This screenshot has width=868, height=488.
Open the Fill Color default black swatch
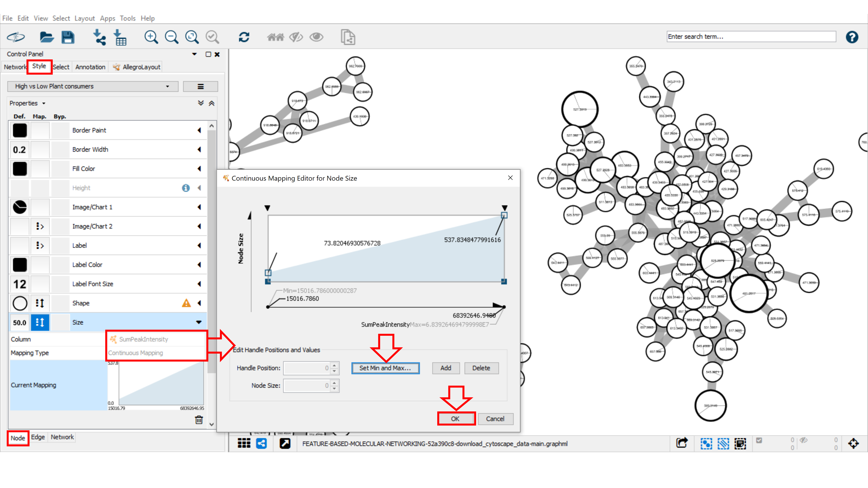click(x=20, y=169)
